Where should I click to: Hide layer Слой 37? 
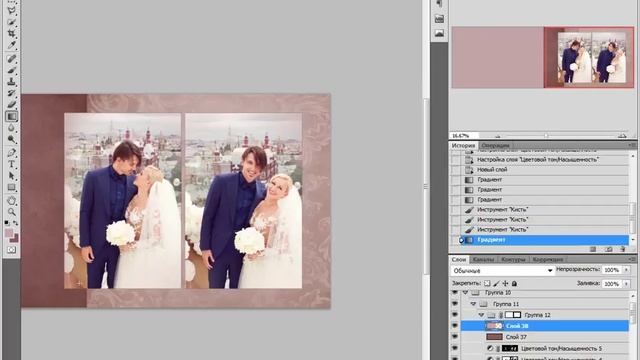tap(455, 337)
